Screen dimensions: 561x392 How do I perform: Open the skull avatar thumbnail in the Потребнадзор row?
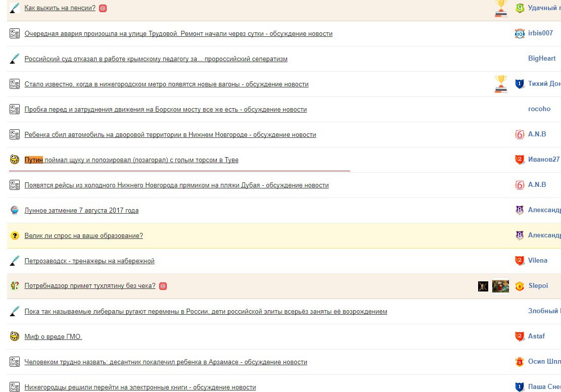pyautogui.click(x=483, y=286)
